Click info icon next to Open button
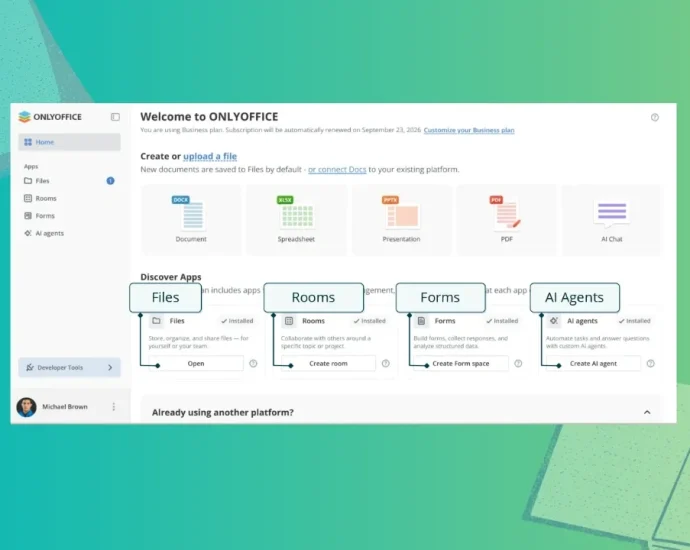Image resolution: width=690 pixels, height=550 pixels. (253, 363)
